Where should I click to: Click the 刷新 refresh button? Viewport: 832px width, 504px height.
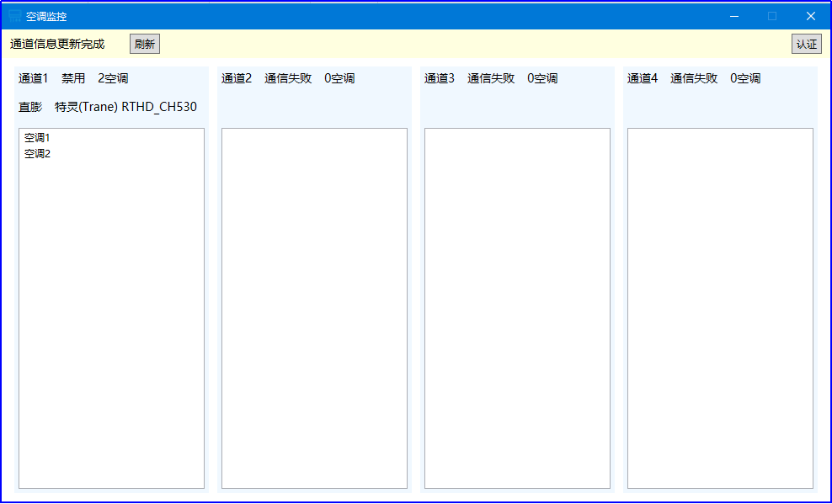click(x=143, y=43)
